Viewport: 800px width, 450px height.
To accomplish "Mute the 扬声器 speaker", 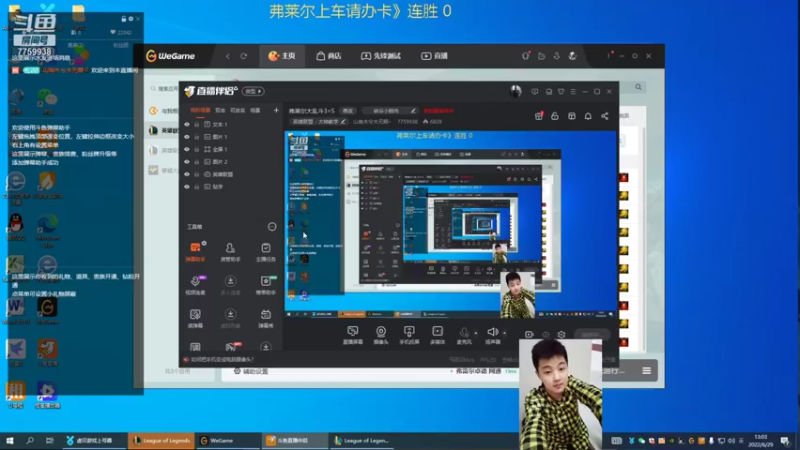I will pos(492,335).
